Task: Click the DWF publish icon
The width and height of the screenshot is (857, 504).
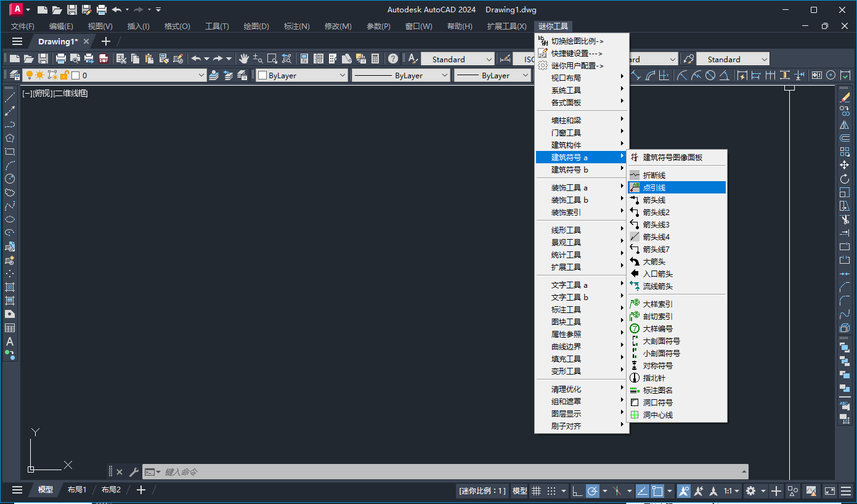Action: tap(104, 59)
